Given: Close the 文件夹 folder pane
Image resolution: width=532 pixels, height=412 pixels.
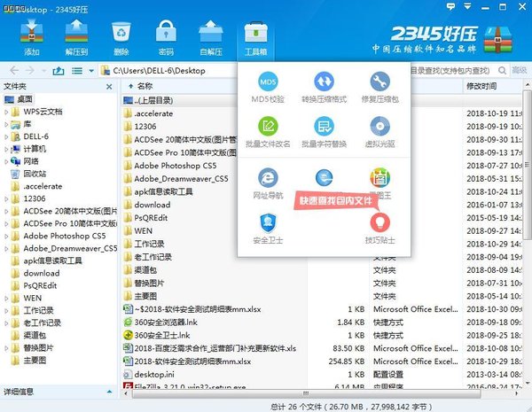Looking at the screenshot, I should click(109, 87).
